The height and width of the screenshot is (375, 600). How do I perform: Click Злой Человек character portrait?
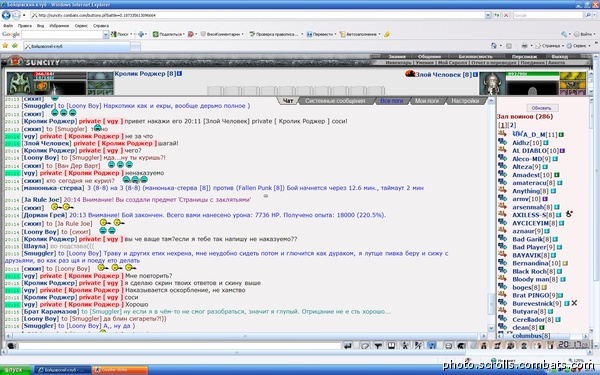click(492, 83)
